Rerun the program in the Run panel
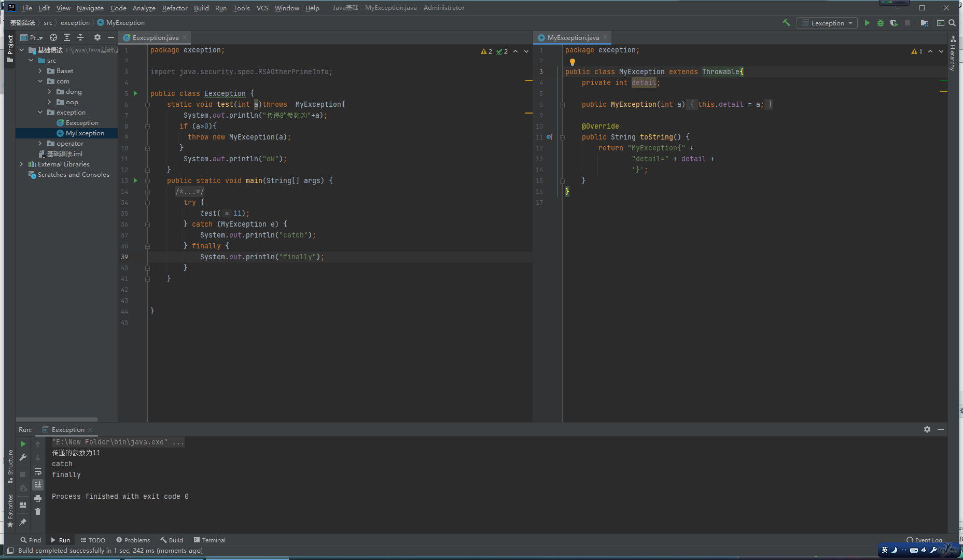 23,444
